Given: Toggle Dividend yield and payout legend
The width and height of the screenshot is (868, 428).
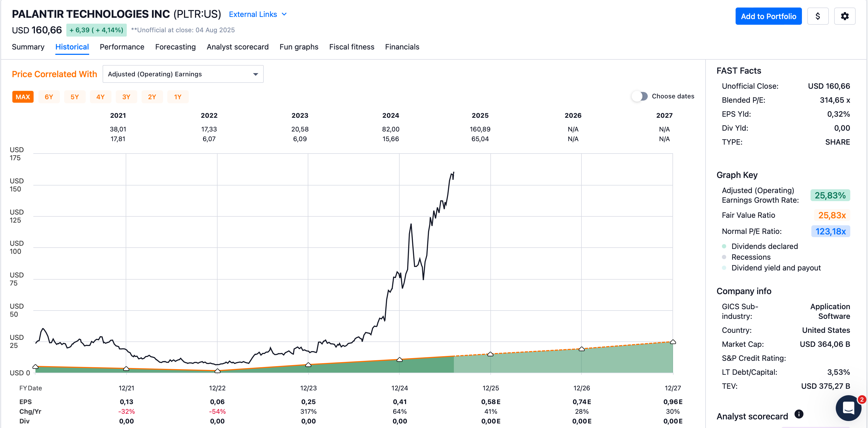Looking at the screenshot, I should point(724,268).
